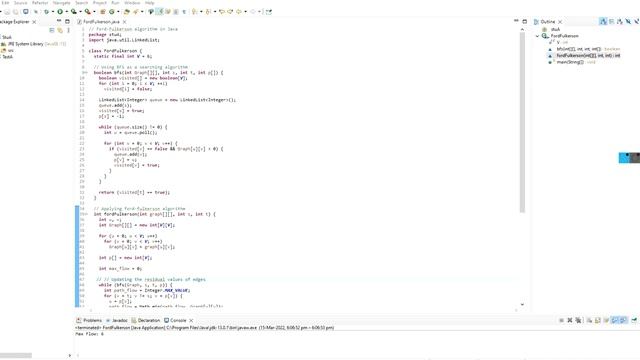The height and width of the screenshot is (360, 640).
Task: Click the Open Type folder icon
Action: coord(127,12)
